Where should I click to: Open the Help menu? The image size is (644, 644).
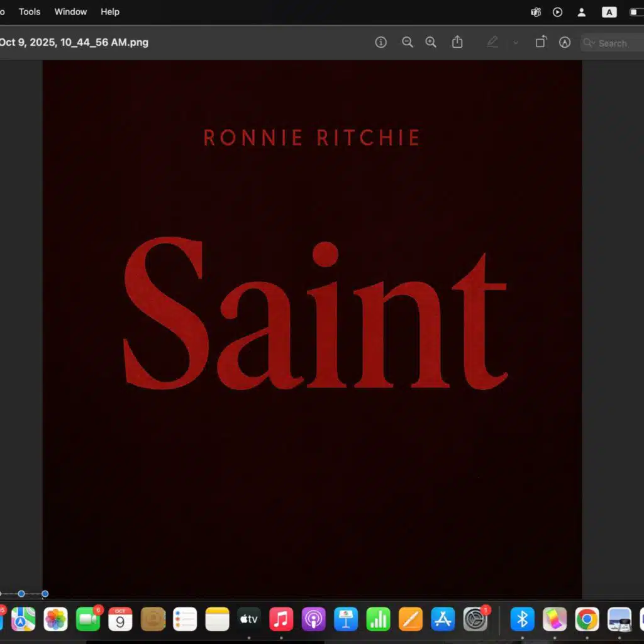(x=110, y=12)
